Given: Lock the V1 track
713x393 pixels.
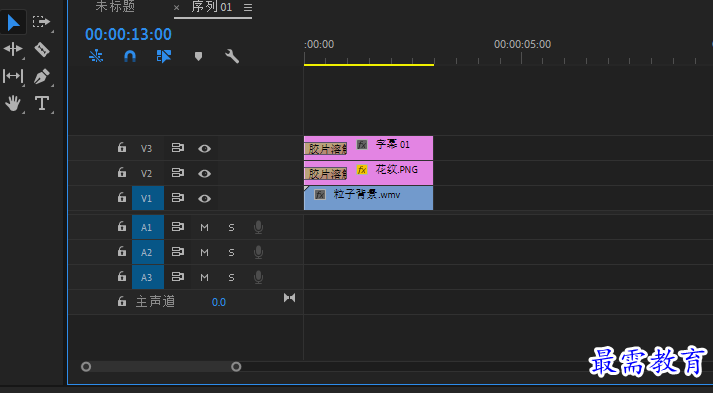Looking at the screenshot, I should click(121, 197).
